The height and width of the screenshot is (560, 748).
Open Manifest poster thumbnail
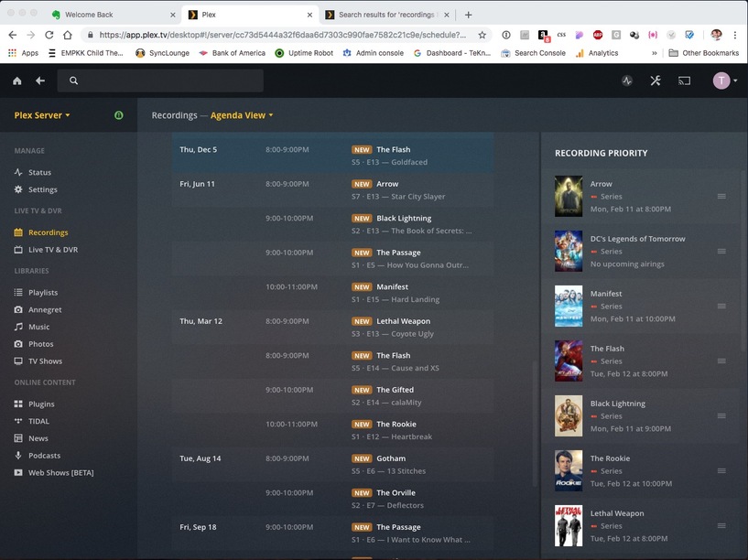pos(569,306)
